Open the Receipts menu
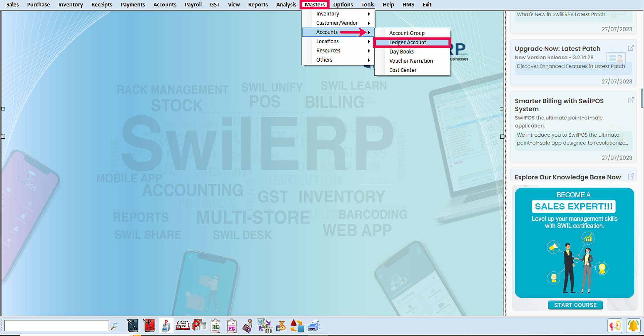 pyautogui.click(x=102, y=5)
